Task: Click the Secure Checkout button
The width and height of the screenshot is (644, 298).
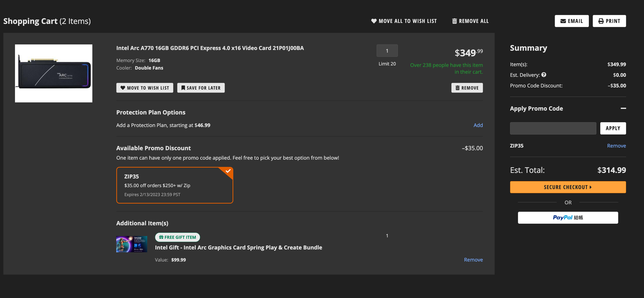Action: pyautogui.click(x=568, y=187)
